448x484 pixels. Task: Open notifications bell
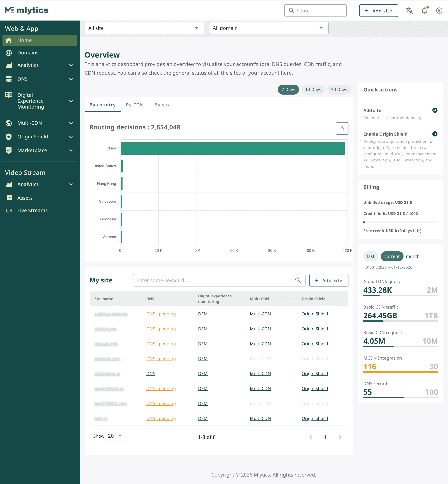point(424,11)
